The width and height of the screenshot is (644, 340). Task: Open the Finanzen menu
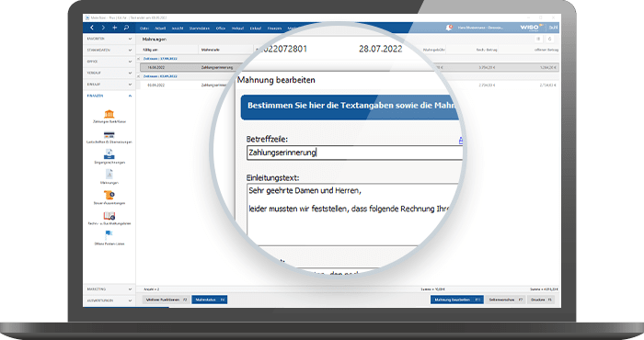point(274,28)
